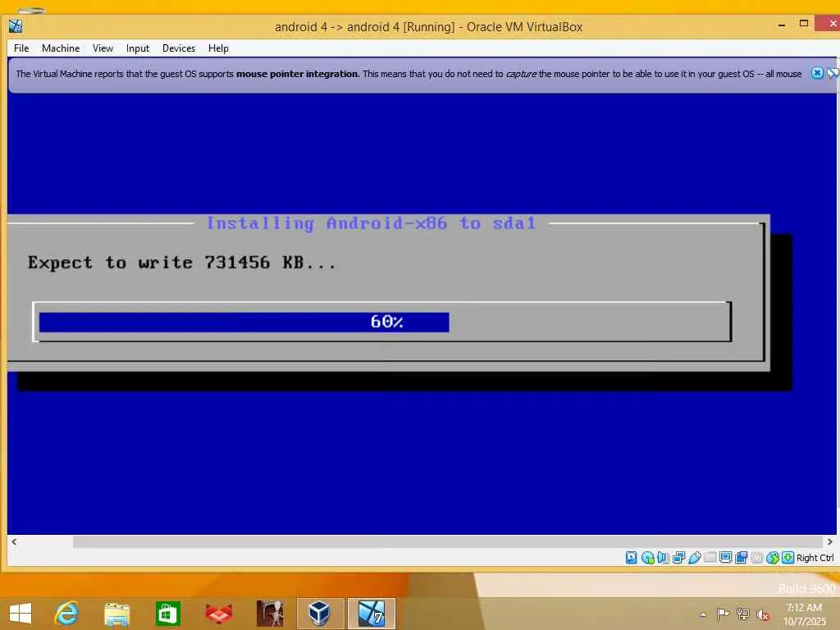Maximize the VirtualBox window
This screenshot has width=840, height=630.
point(804,24)
